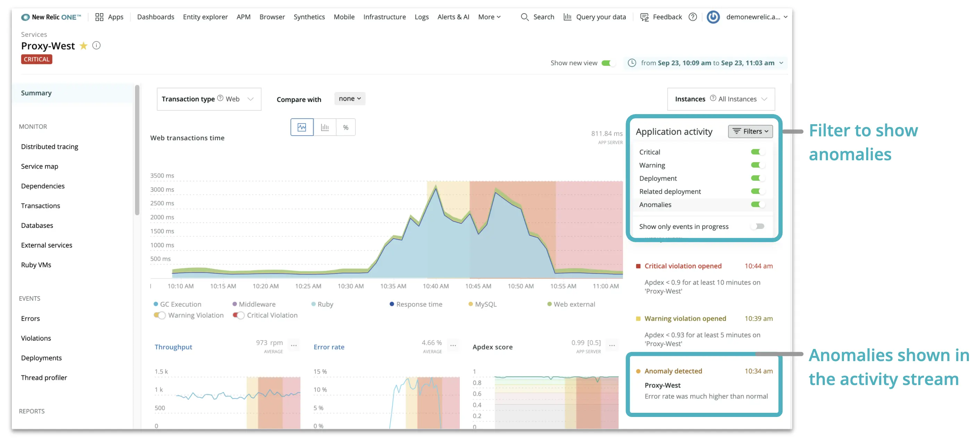
Task: Click the Apps grid icon
Action: coord(99,17)
